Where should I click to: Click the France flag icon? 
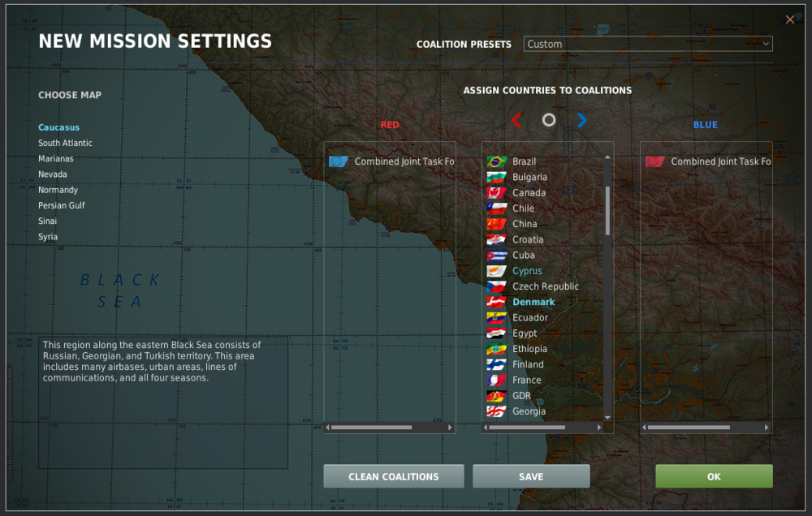(496, 380)
